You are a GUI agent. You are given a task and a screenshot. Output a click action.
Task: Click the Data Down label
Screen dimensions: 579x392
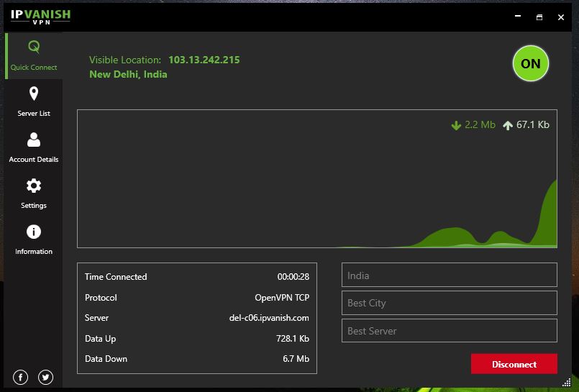coord(106,359)
